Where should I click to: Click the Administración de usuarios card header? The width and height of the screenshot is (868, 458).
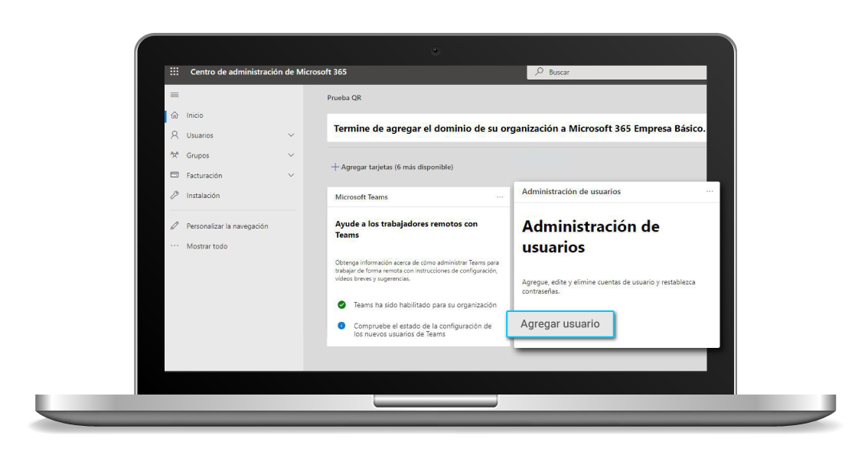[x=571, y=191]
